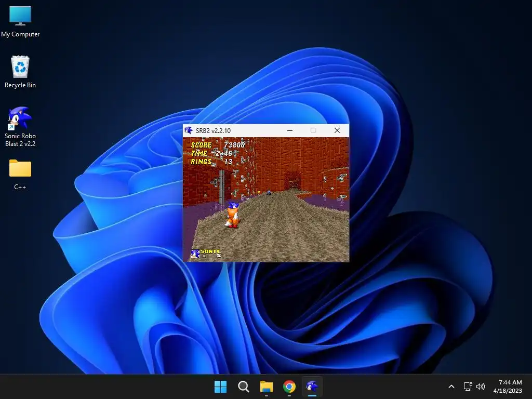Click the Sonic icon in SRB2 title bar
This screenshot has height=399, width=532.
188,130
